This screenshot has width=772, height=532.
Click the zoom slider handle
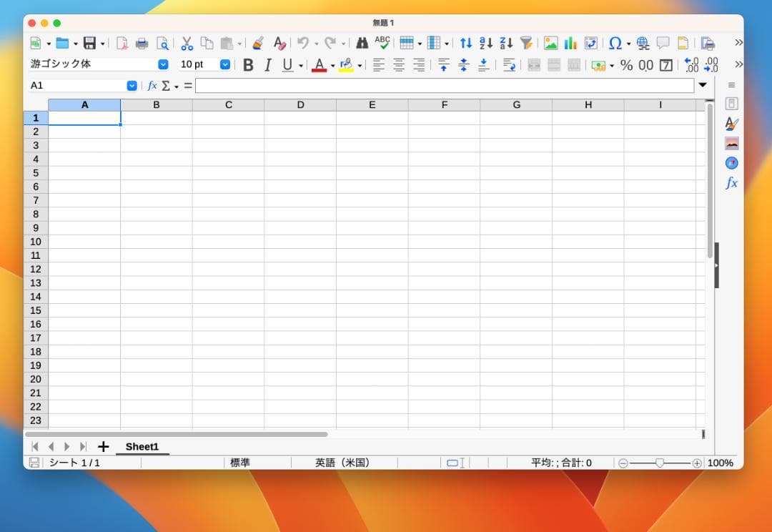(660, 463)
